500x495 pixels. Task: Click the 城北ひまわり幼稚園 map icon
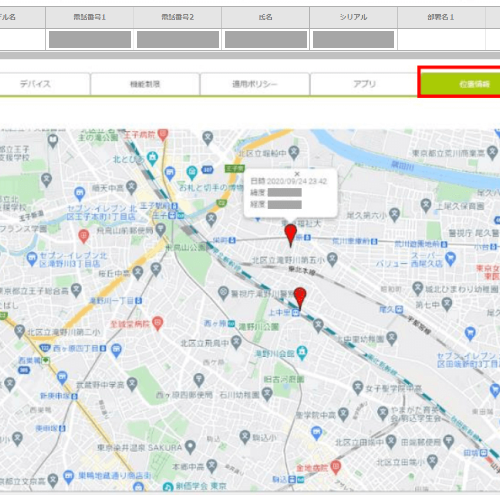(417, 288)
